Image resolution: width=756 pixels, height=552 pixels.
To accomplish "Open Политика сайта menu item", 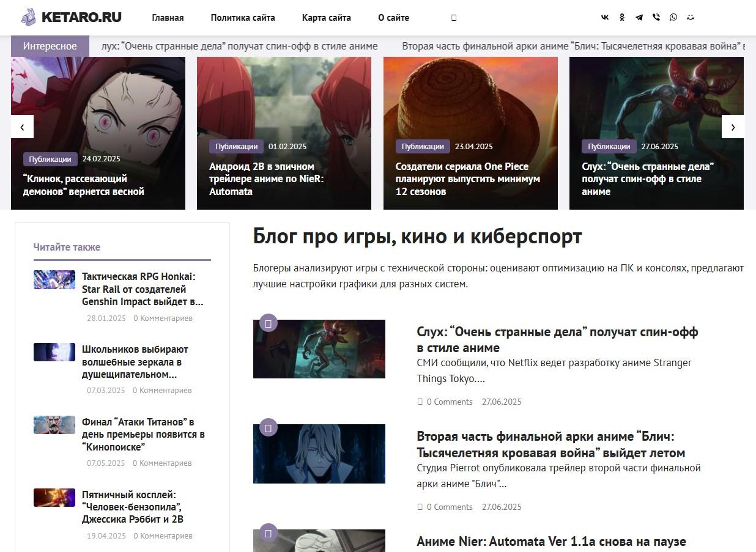I will (243, 18).
